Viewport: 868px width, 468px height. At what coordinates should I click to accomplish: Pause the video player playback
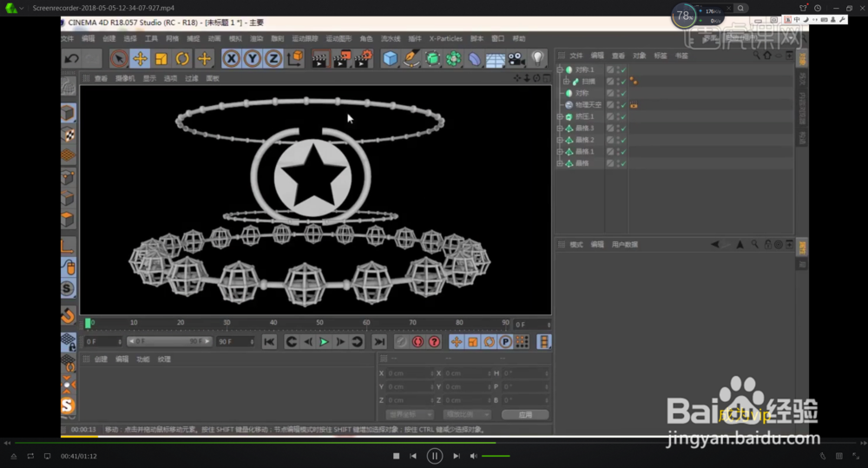click(x=435, y=456)
